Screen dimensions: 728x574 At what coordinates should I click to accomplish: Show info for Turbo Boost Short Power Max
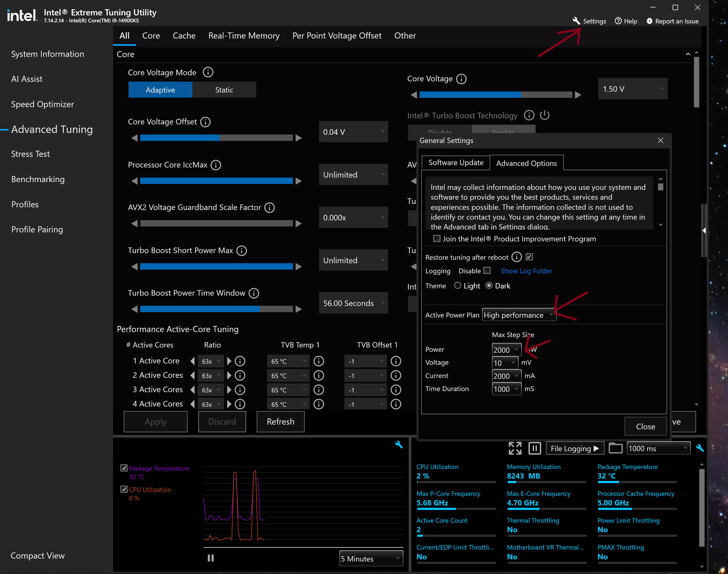click(242, 250)
